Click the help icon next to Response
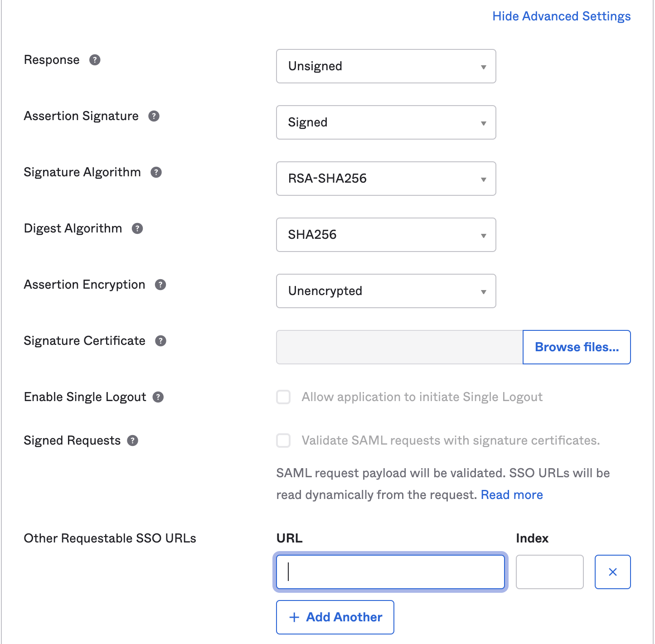Screen dimensions: 655x644 click(95, 59)
